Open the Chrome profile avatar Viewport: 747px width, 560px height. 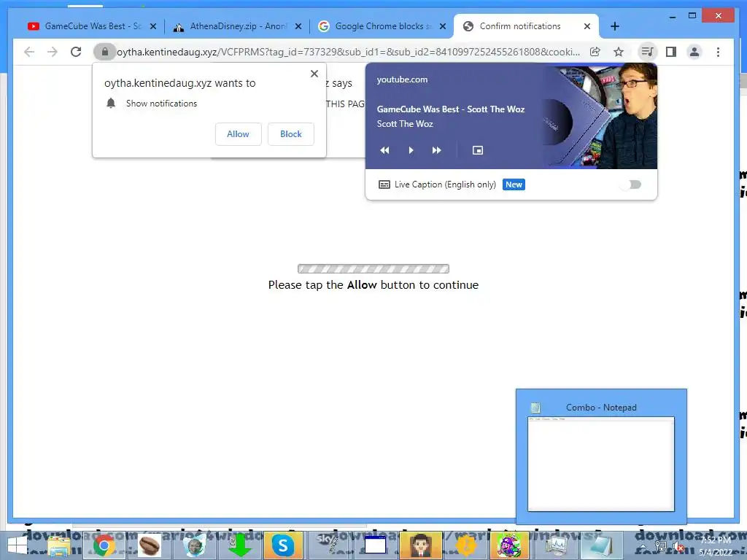point(694,52)
